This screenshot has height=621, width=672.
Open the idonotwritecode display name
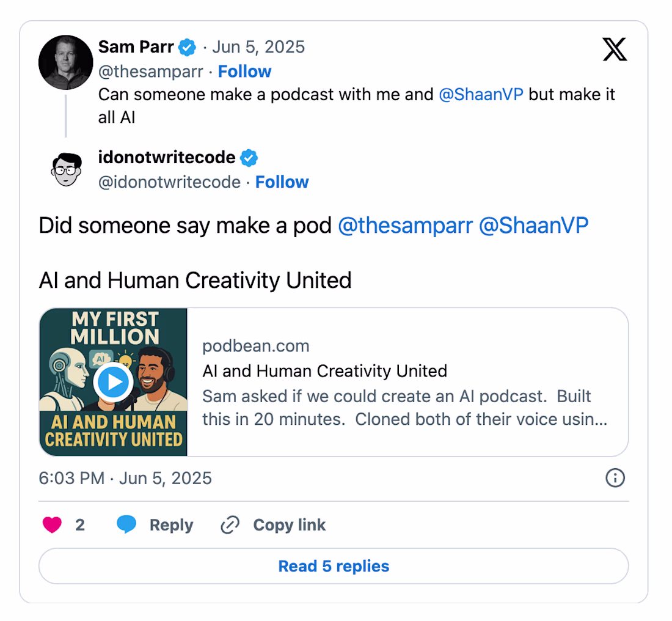(166, 158)
